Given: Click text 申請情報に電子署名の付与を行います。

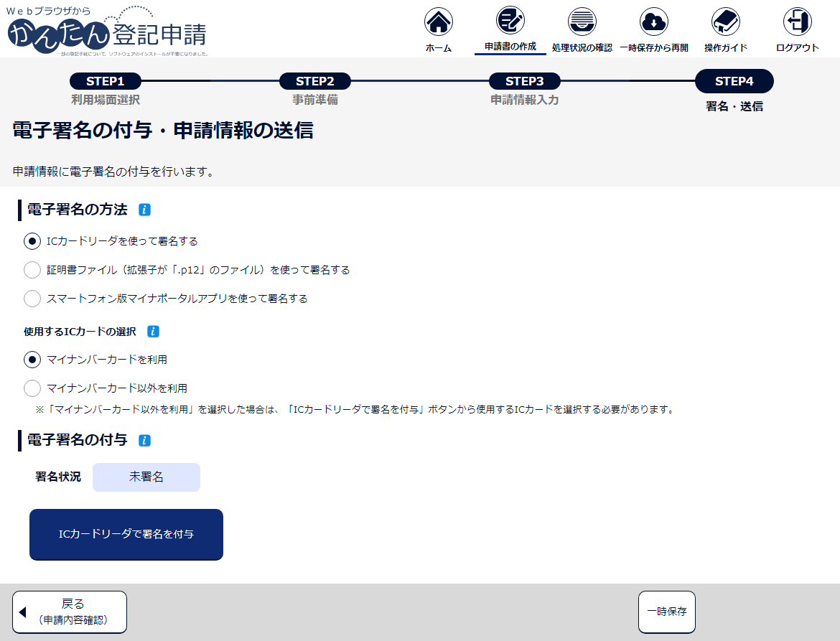Looking at the screenshot, I should (x=113, y=172).
